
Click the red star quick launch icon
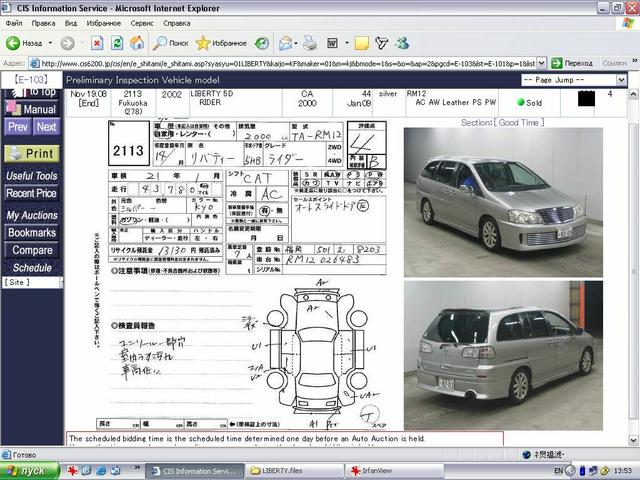click(73, 471)
